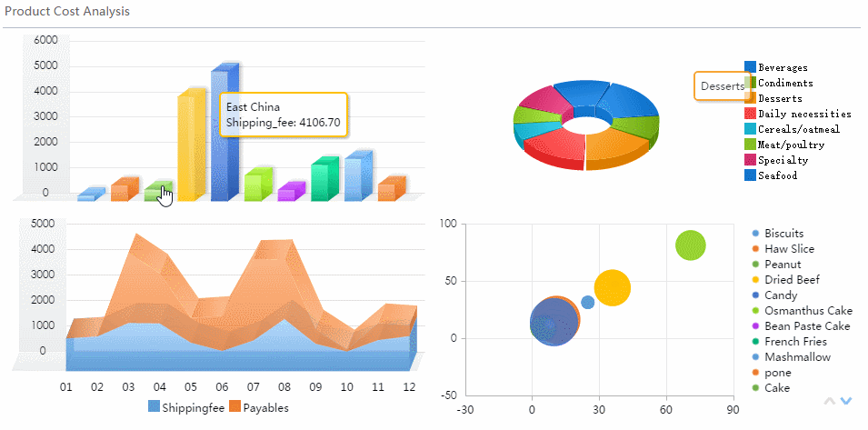868x430 pixels.
Task: Click the yellow Dried Beef bubble
Action: [612, 288]
